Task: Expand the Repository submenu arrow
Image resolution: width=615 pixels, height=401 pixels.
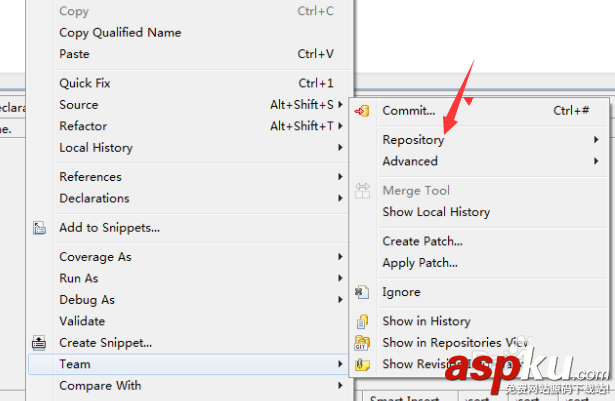Action: pyautogui.click(x=596, y=139)
